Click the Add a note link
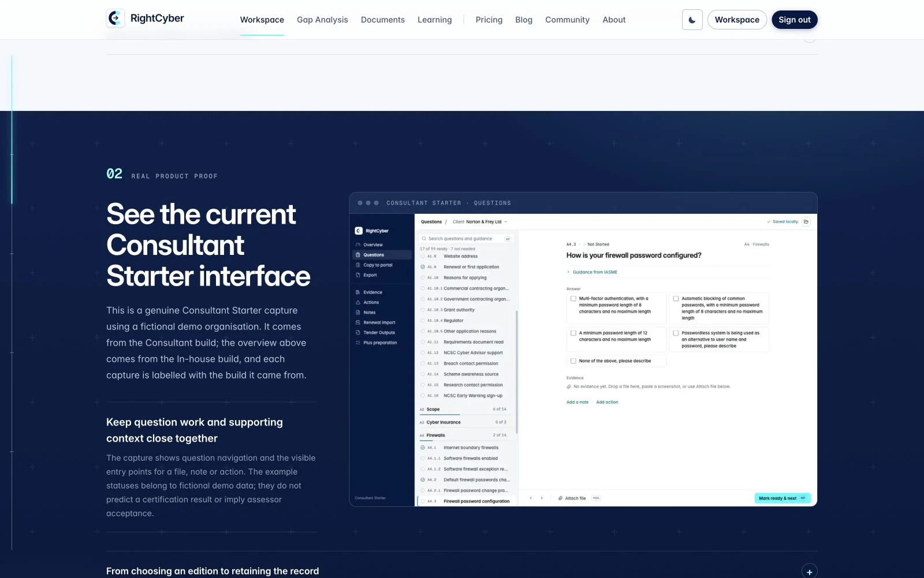The image size is (924, 578). [x=577, y=402]
